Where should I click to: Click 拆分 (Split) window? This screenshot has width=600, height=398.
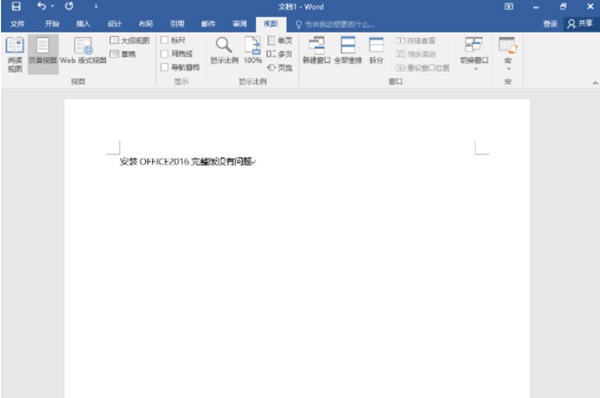click(x=376, y=51)
